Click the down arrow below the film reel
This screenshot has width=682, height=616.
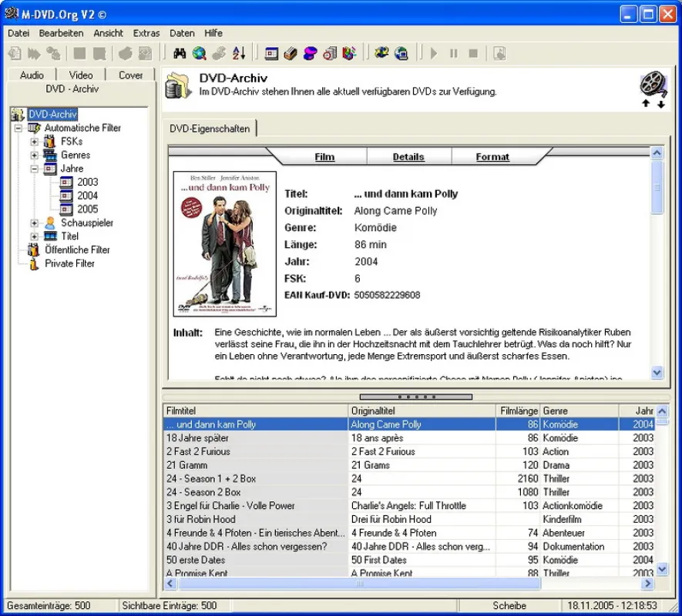660,104
